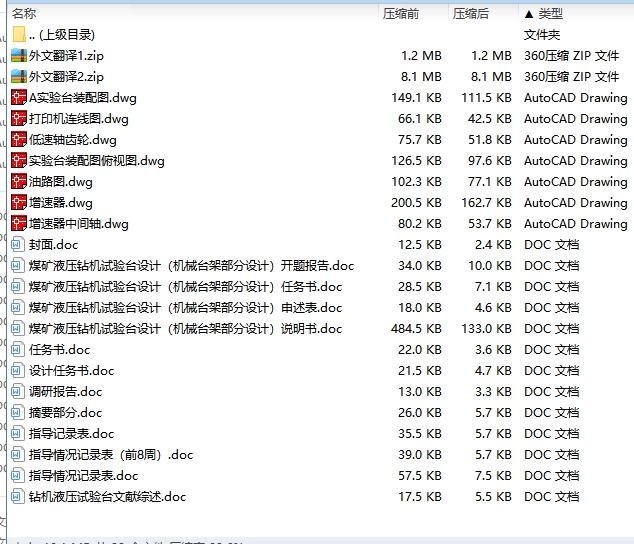Select file name 摘要部分.doc
Screen dimensions: 634x544
point(66,413)
